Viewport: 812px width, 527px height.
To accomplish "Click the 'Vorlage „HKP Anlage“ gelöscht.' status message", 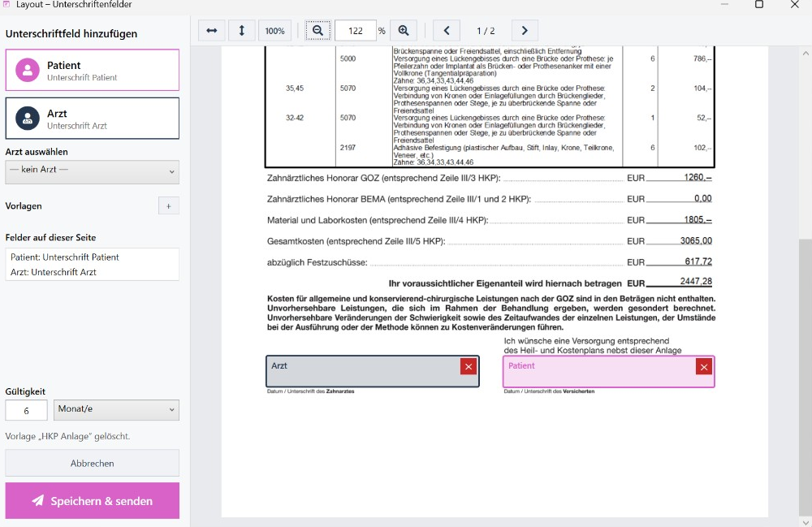I will (68, 436).
